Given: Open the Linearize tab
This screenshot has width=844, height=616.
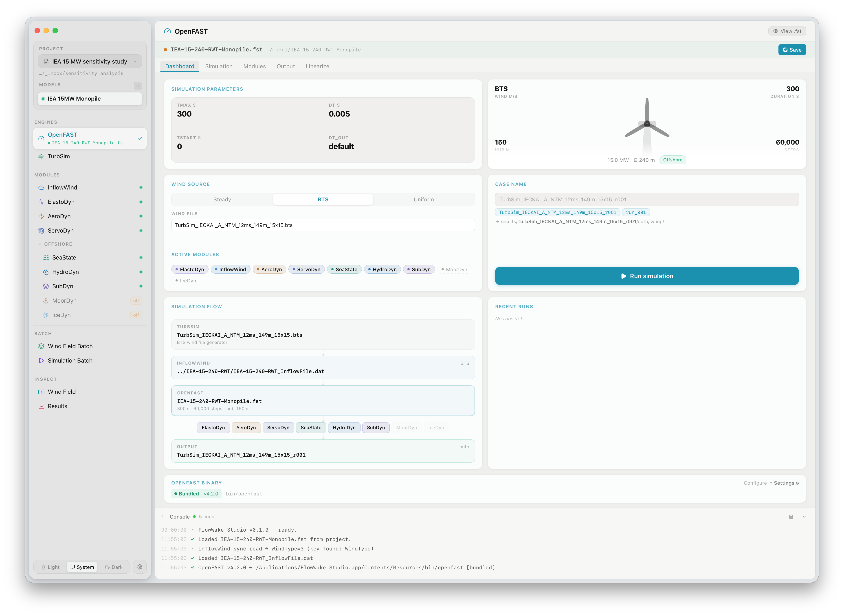Looking at the screenshot, I should pyautogui.click(x=317, y=66).
